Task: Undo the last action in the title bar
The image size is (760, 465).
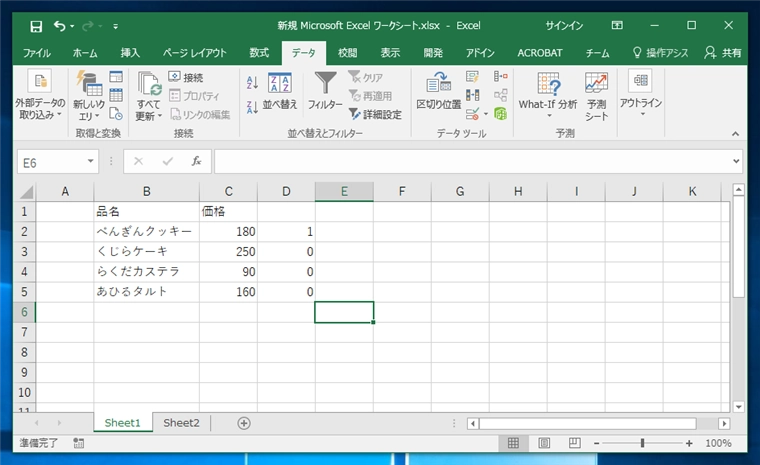Action: 60,26
